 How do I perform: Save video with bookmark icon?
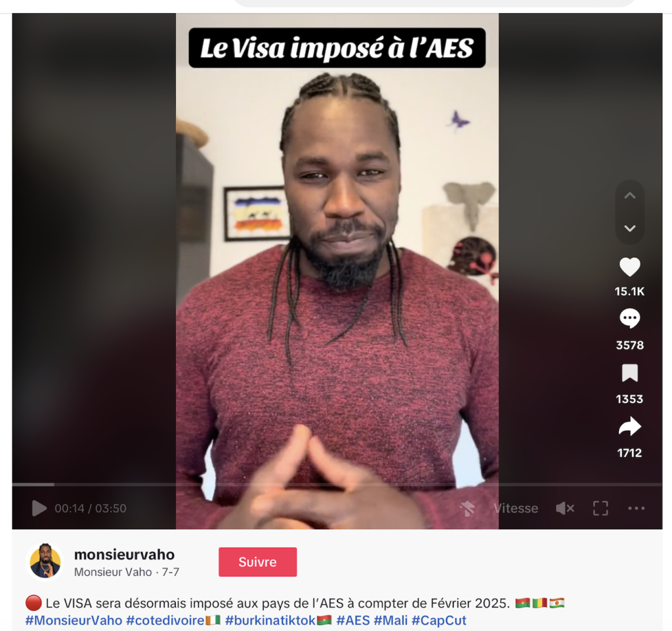[629, 373]
